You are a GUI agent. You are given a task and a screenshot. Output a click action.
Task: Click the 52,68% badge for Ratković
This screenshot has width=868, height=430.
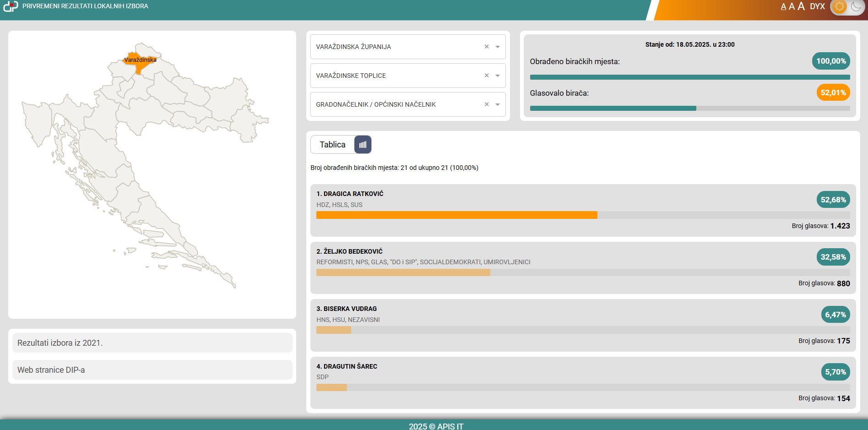[x=833, y=200]
